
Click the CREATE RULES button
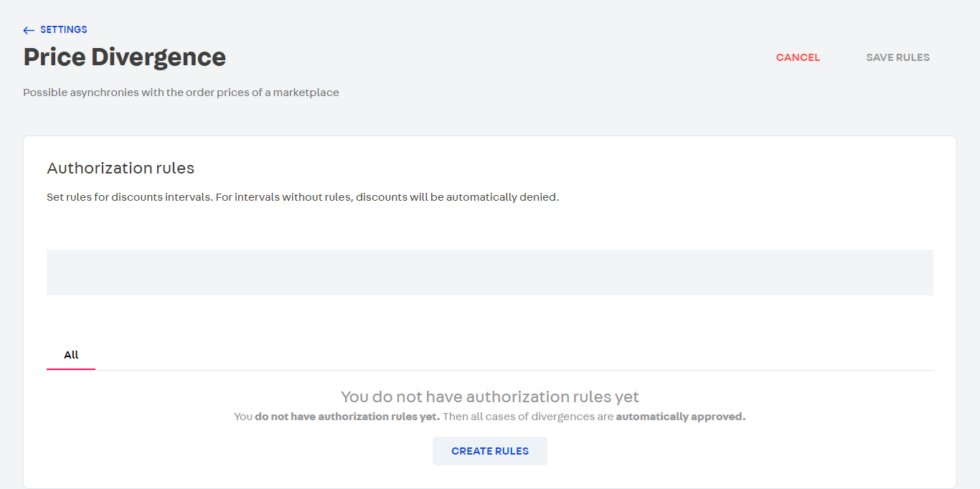click(x=490, y=451)
